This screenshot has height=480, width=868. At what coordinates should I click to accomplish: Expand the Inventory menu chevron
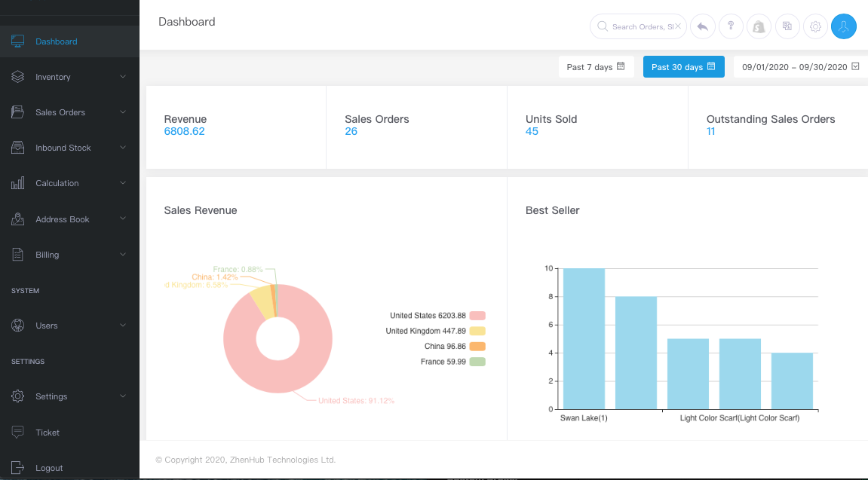pyautogui.click(x=123, y=76)
